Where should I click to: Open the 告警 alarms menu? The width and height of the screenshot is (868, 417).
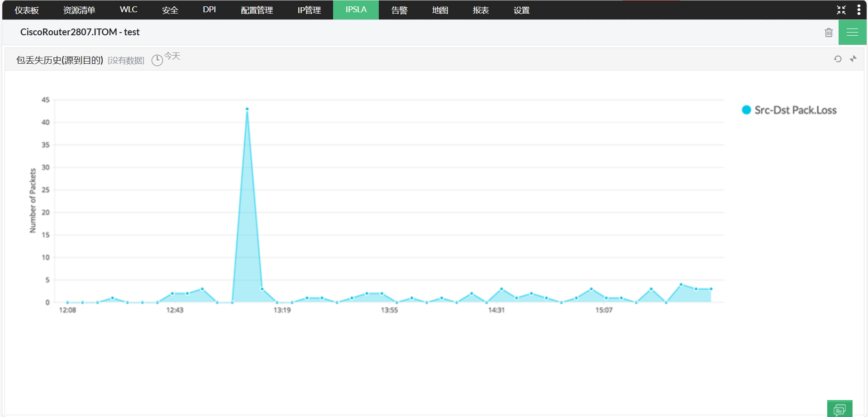[400, 10]
